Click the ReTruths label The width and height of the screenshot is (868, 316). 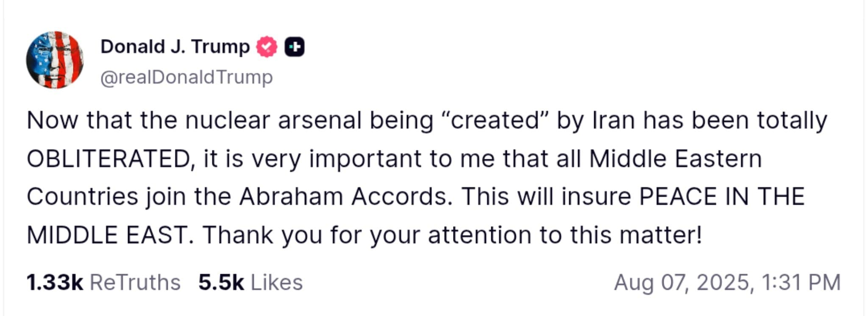[x=135, y=283]
